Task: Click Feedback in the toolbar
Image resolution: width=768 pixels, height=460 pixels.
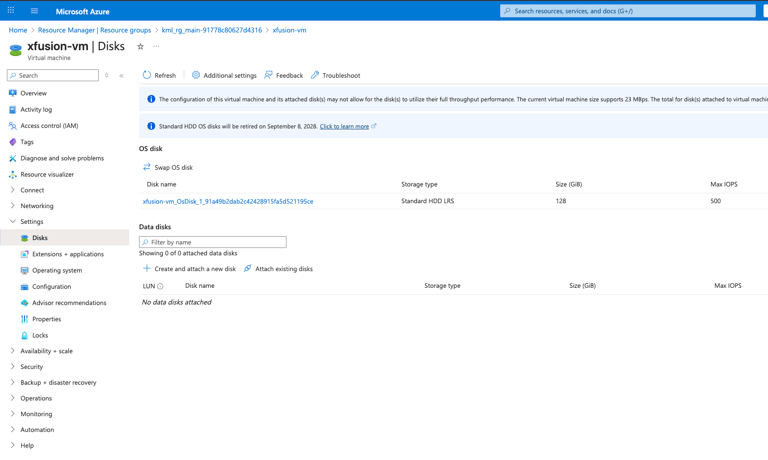Action: (x=284, y=75)
